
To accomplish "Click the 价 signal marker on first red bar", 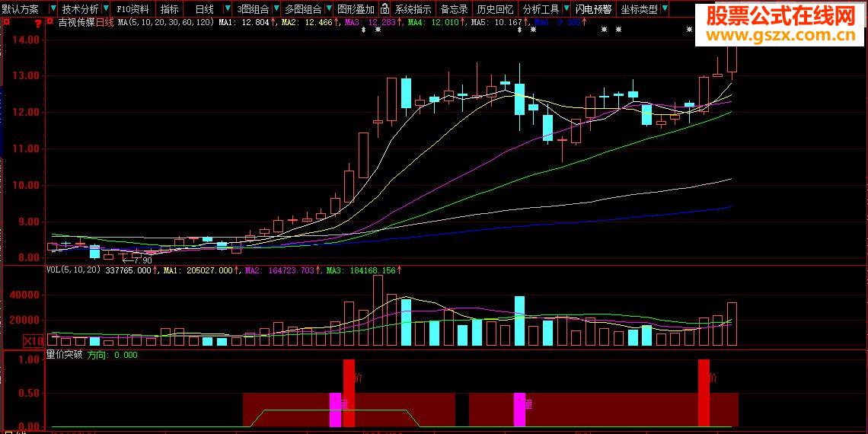I will pos(359,376).
